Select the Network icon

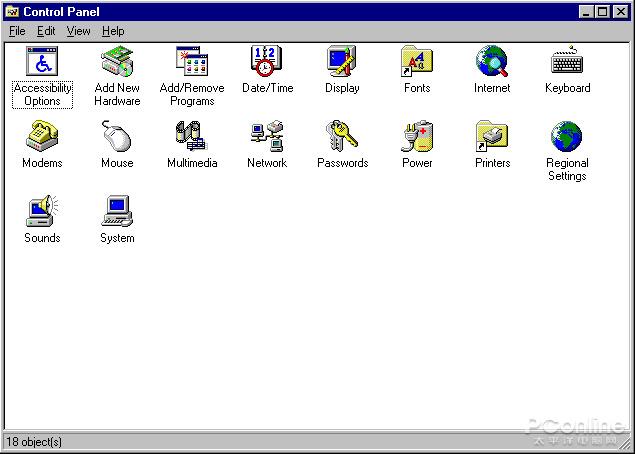[x=267, y=137]
